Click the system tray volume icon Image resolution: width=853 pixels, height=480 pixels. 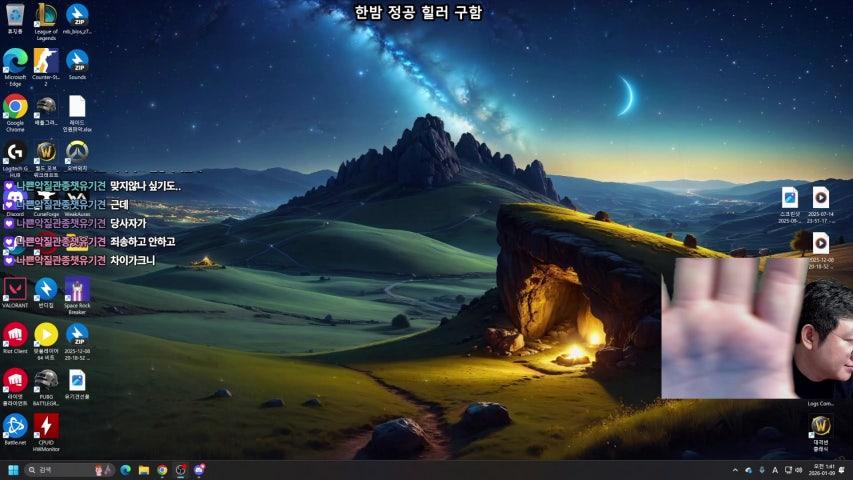click(799, 470)
